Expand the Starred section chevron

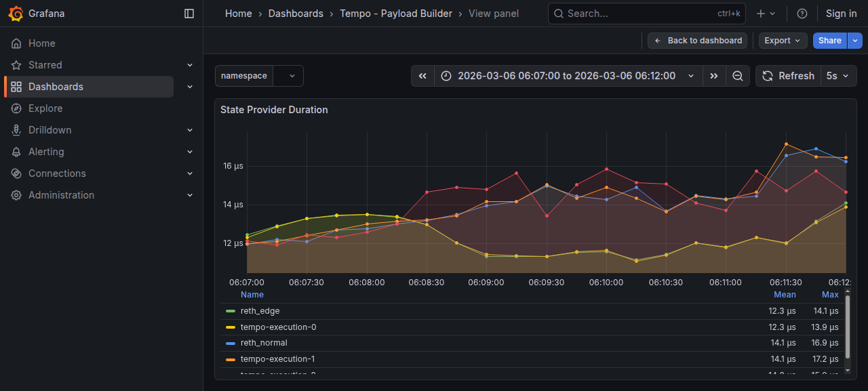(190, 65)
